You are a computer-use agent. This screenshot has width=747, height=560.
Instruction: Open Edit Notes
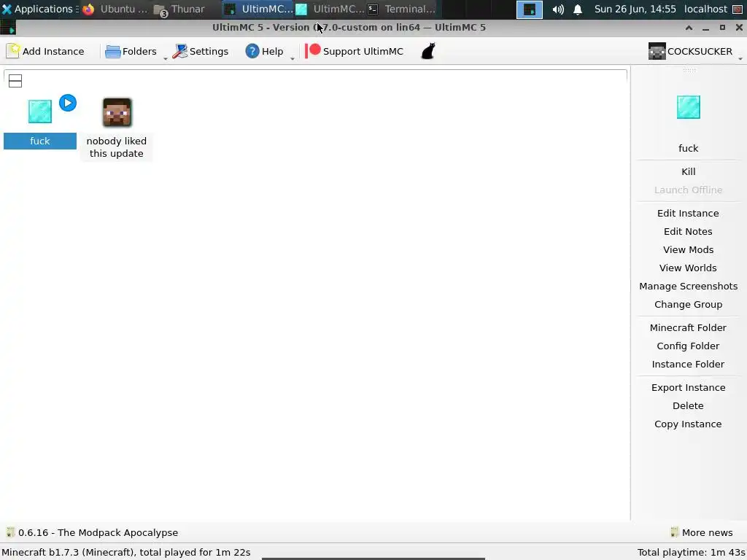689,231
